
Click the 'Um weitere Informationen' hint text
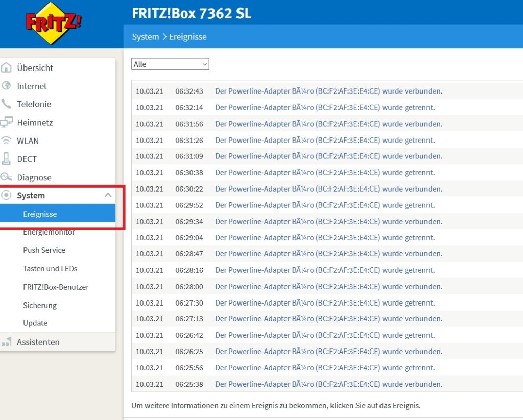point(276,406)
